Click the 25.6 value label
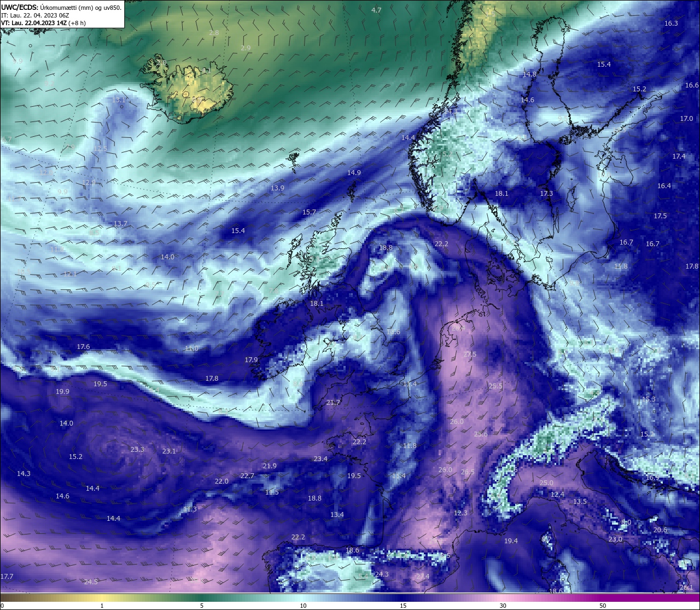This screenshot has height=610, width=700. (481, 434)
